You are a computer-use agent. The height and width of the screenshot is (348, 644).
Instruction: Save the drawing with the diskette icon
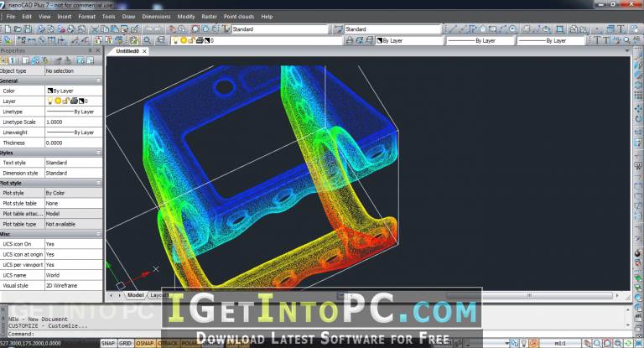(28, 29)
